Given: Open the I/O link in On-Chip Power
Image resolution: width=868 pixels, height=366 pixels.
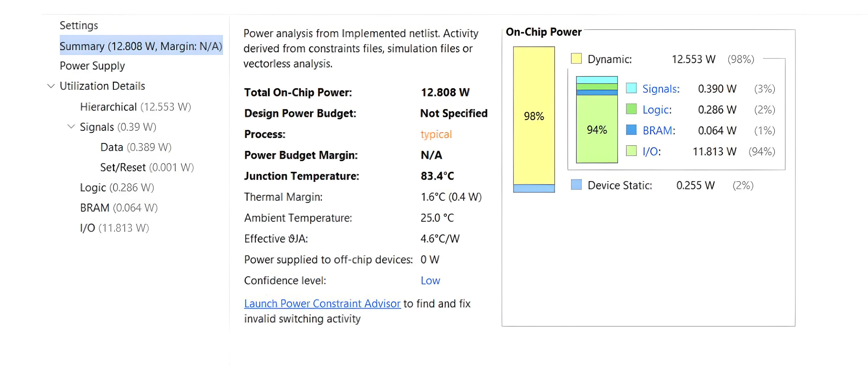Looking at the screenshot, I should pos(651,151).
